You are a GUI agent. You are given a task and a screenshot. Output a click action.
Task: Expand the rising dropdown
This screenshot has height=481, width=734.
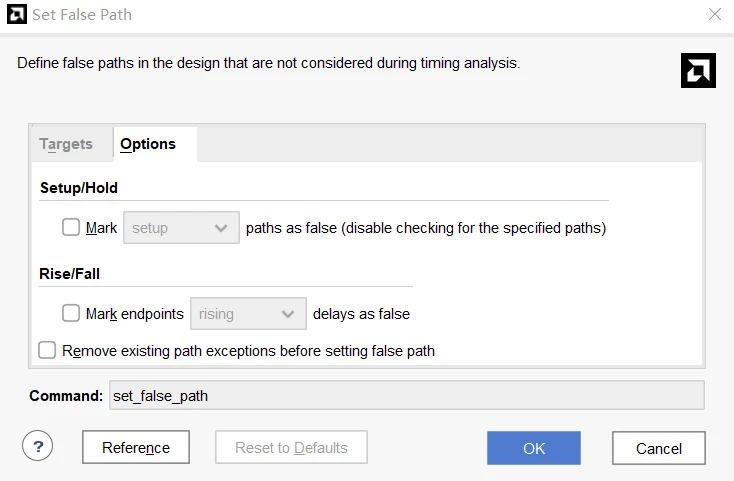(248, 314)
